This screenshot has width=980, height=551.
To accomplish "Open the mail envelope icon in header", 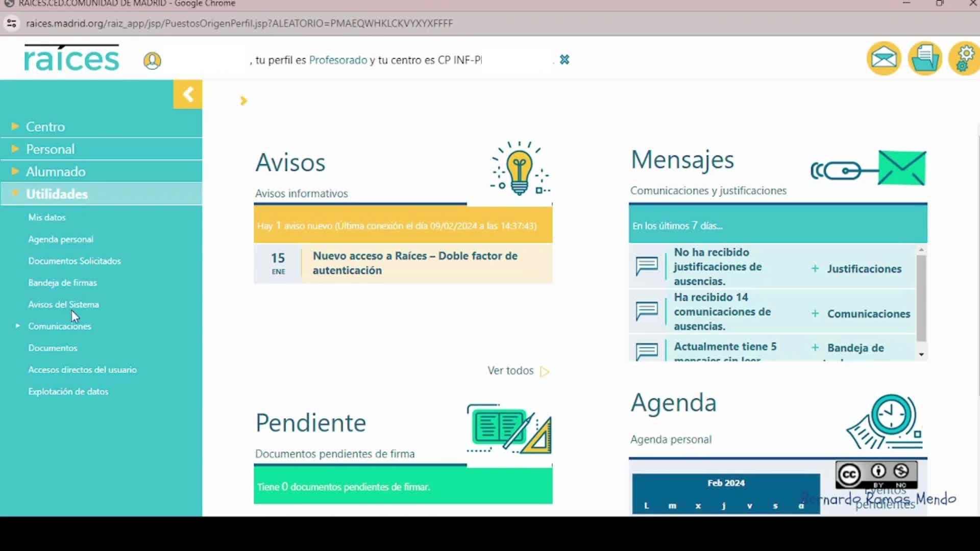I will tap(884, 59).
